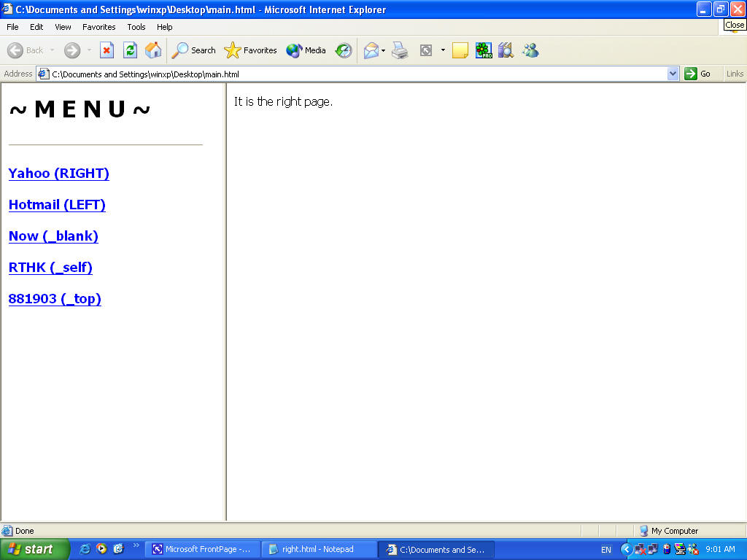
Task: Follow the Yahoo (RIGHT) link
Action: point(59,174)
